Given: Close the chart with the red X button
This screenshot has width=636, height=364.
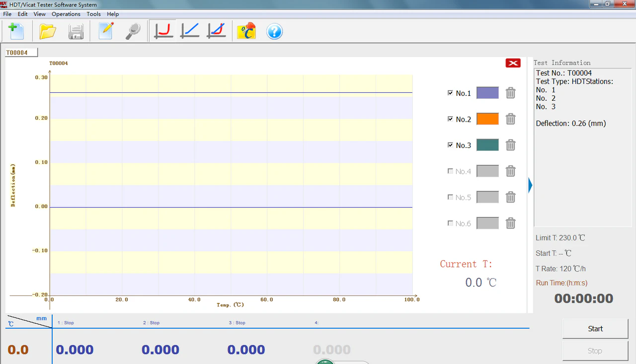Looking at the screenshot, I should click(x=513, y=63).
